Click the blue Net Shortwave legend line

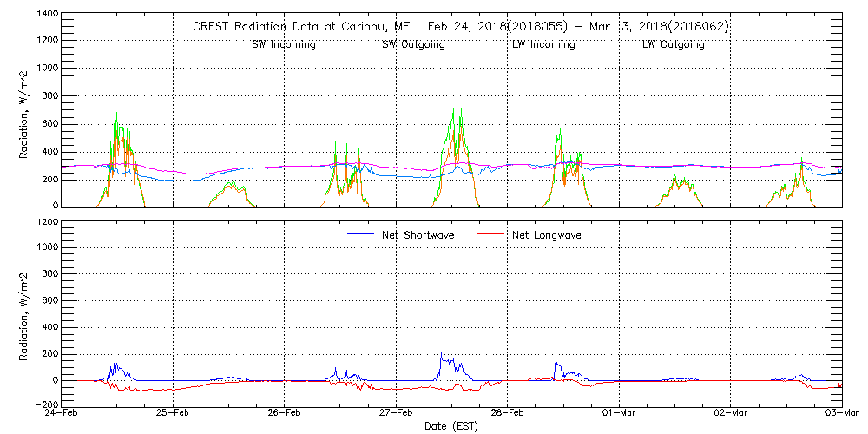361,234
